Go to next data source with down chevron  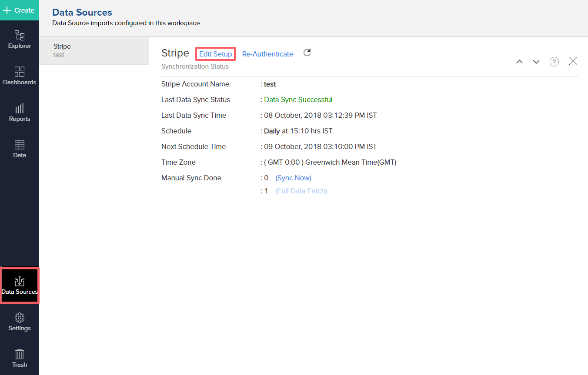[x=536, y=62]
